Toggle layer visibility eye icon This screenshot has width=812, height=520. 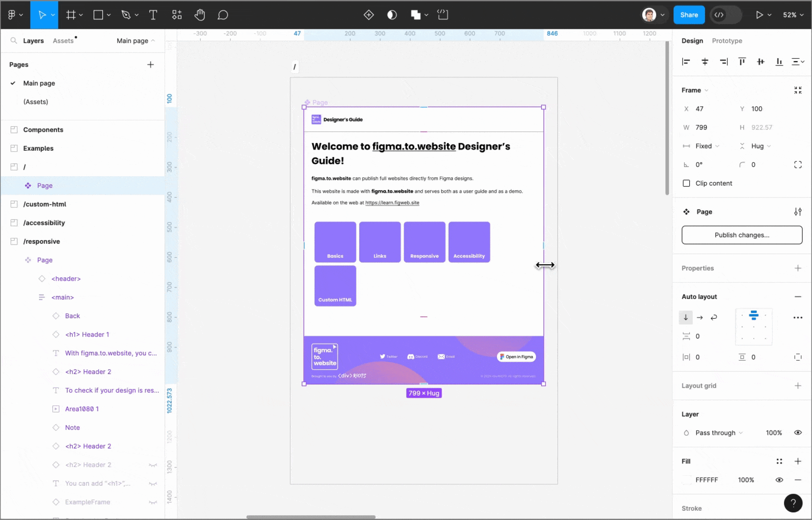coord(798,432)
